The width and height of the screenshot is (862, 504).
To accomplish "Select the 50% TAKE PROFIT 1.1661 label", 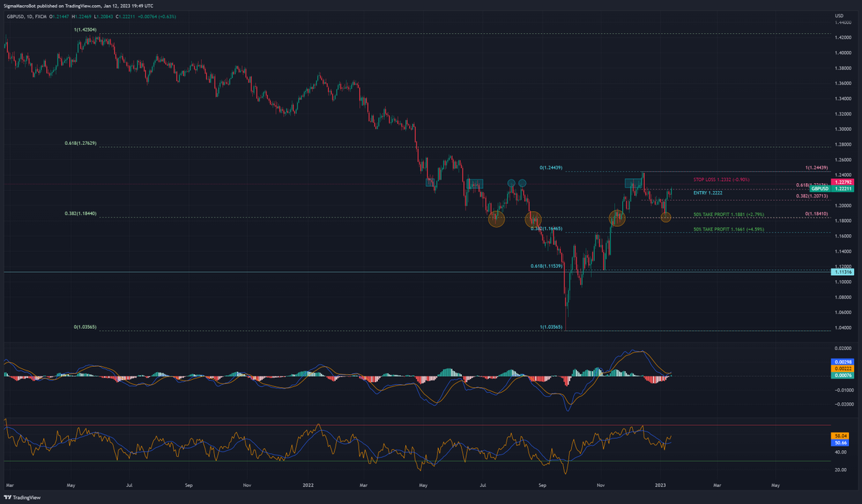I will point(728,229).
